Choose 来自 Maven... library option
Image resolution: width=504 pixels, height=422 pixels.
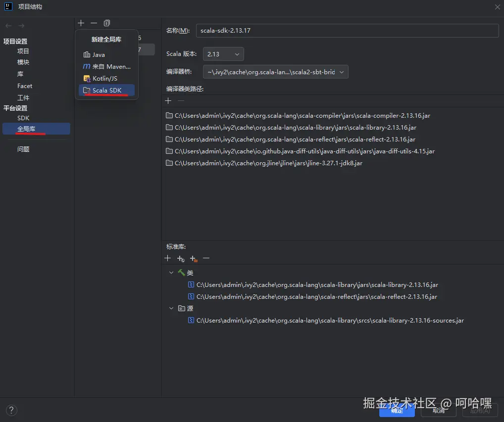coord(107,66)
